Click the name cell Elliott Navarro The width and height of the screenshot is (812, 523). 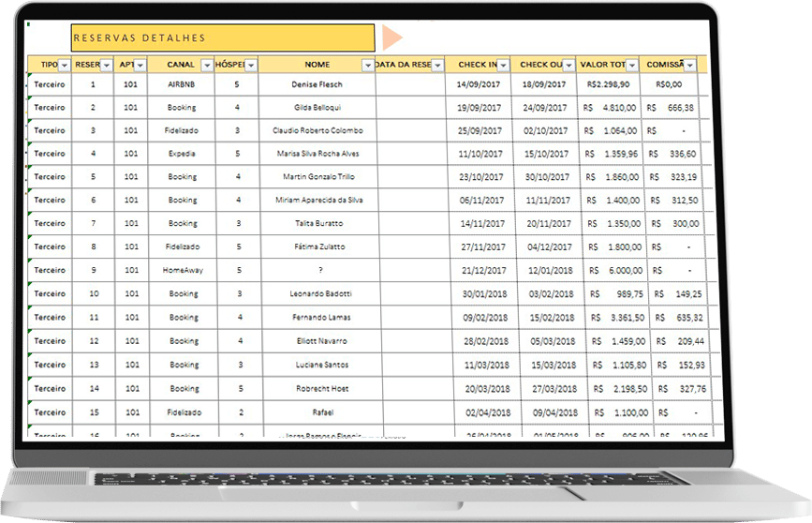click(x=317, y=341)
